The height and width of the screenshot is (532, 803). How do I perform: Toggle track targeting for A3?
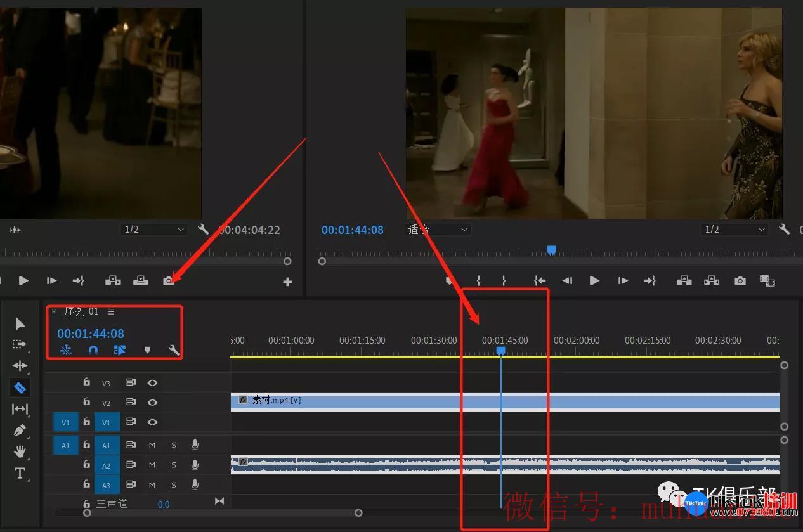[107, 485]
